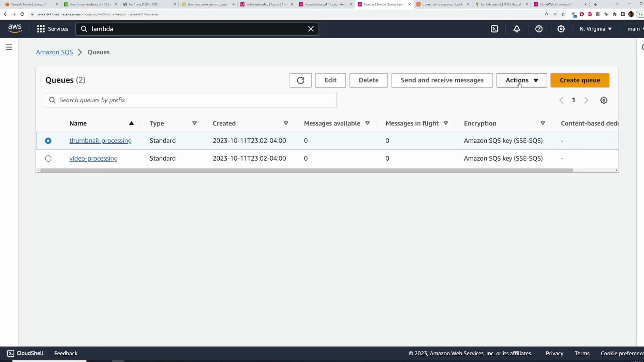Open the AWS help question mark icon
644x362 pixels.
539,29
